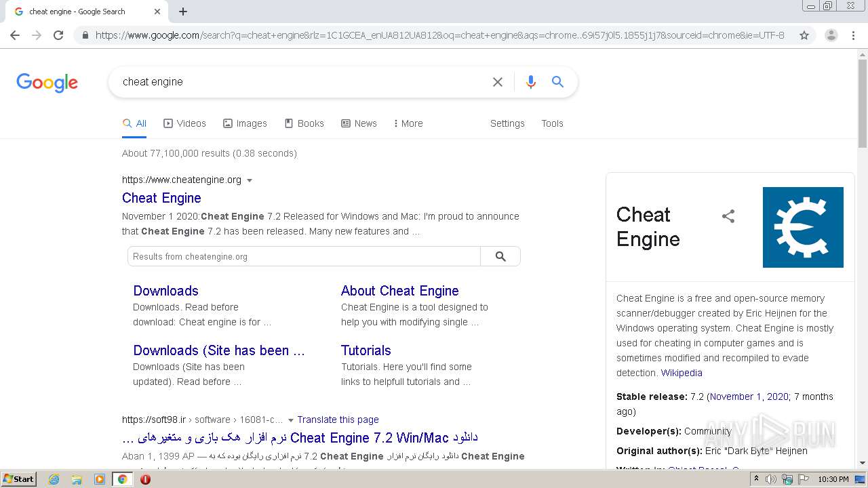Click Translate this page link
Screen dimensions: 868x488
tap(338, 420)
